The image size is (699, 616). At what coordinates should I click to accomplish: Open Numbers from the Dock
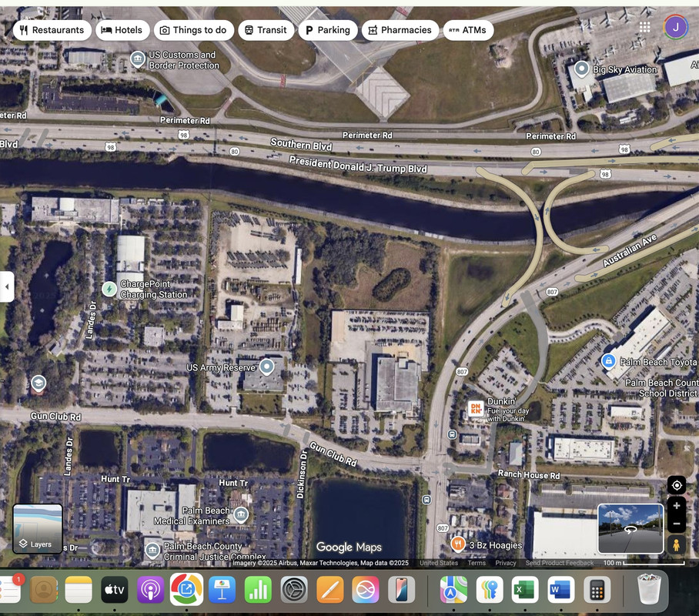point(258,590)
